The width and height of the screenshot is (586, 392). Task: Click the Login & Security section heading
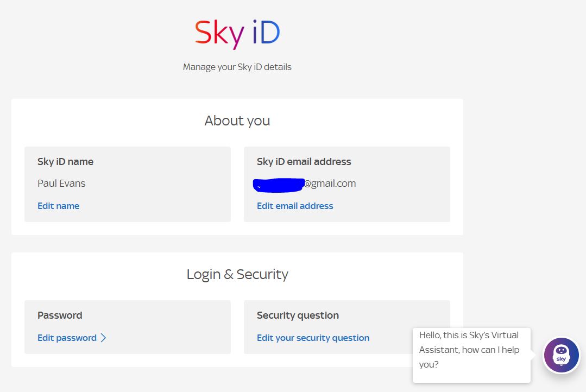(x=237, y=274)
